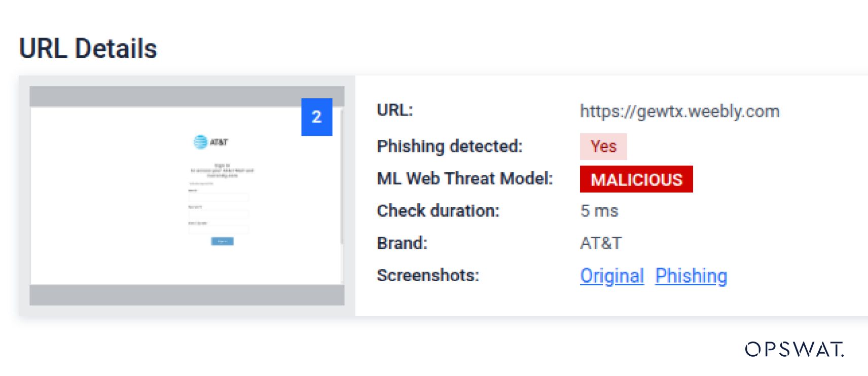Viewport: 868px width, 376px height.
Task: Click the password field in the thumbnail
Action: click(219, 214)
